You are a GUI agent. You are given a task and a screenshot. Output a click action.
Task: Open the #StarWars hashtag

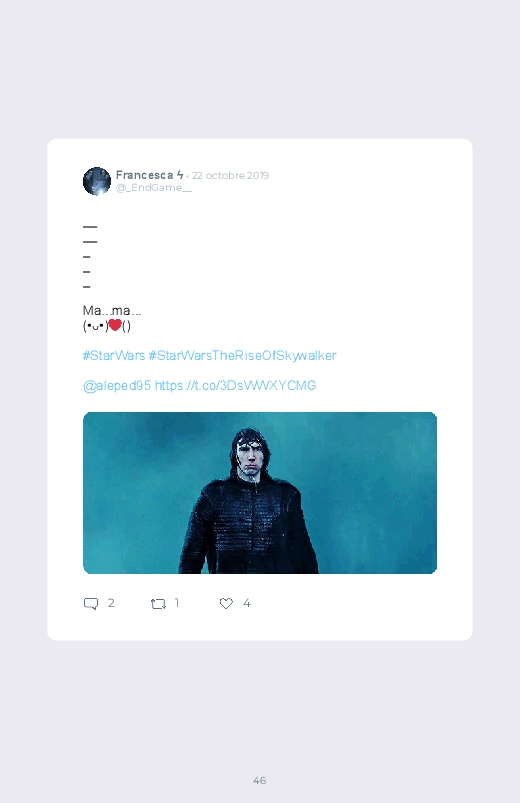114,355
